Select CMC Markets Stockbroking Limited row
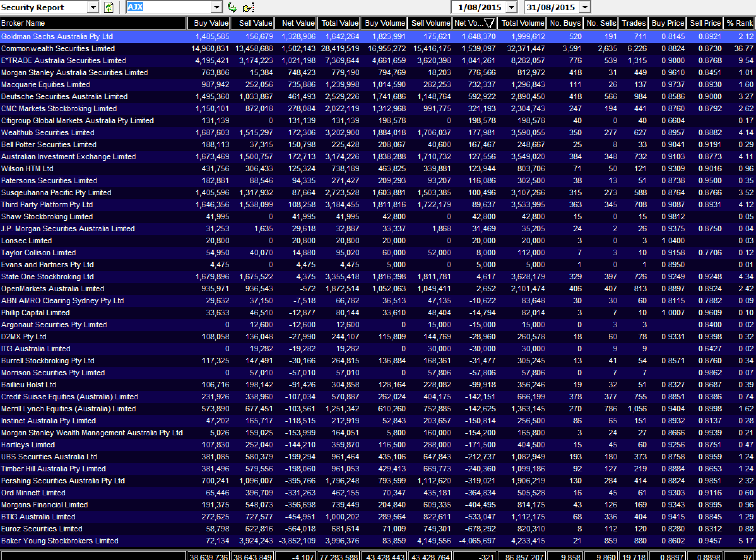 coord(377,109)
